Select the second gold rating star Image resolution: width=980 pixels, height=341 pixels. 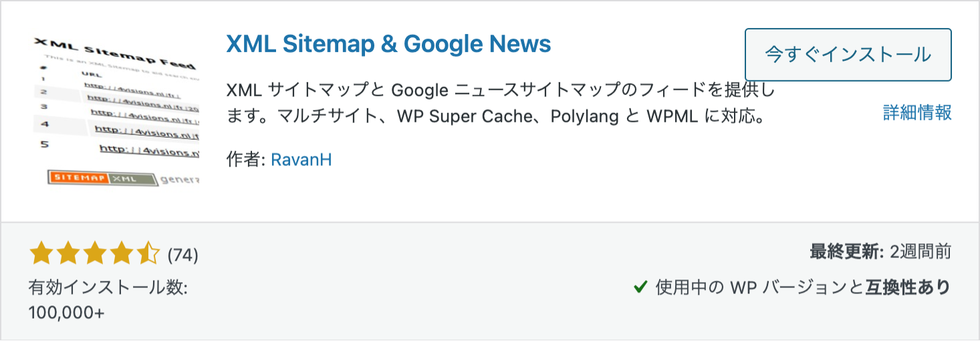(68, 254)
